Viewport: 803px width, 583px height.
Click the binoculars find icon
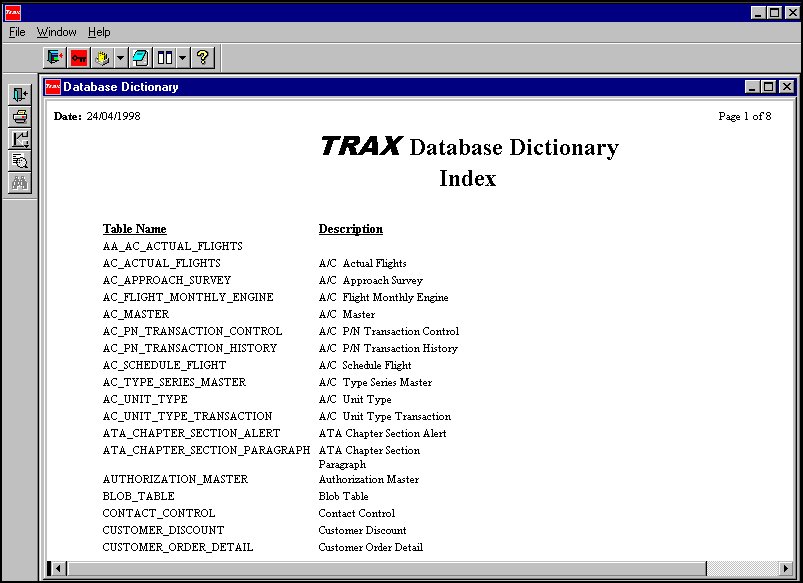coord(20,183)
